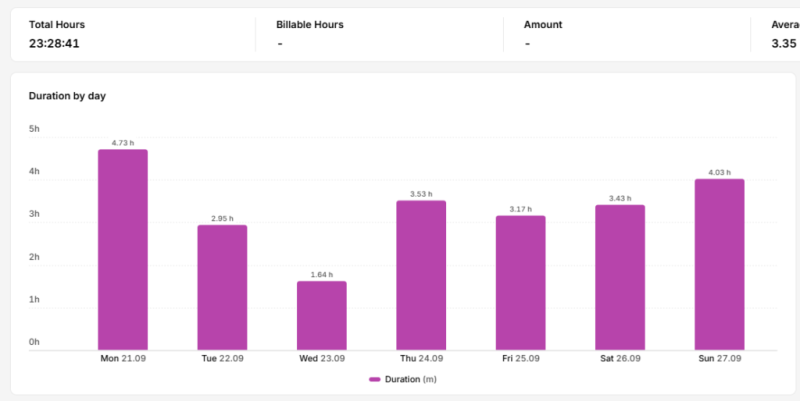Click the 3.43 h bar label
This screenshot has height=401, width=800.
click(x=620, y=198)
